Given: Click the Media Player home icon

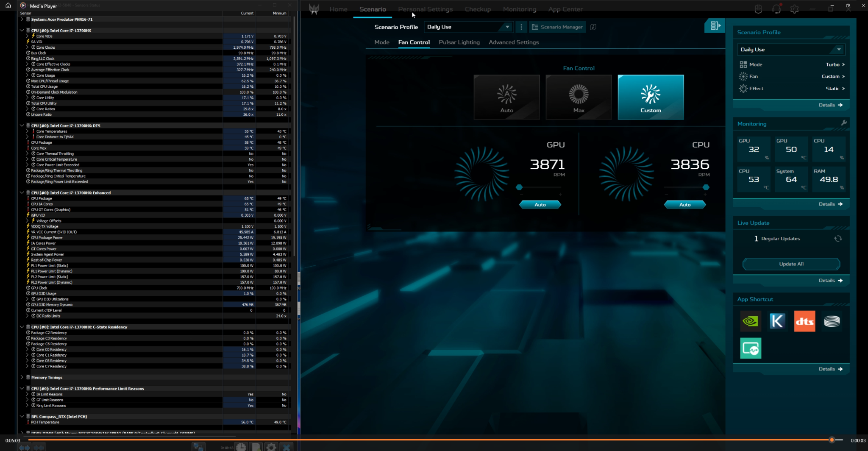Looking at the screenshot, I should click(x=8, y=6).
